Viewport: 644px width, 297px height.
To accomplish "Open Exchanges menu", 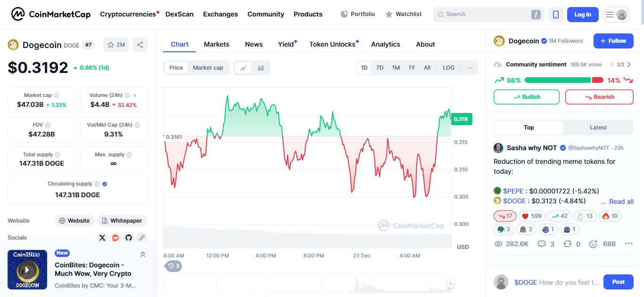I will click(x=221, y=14).
